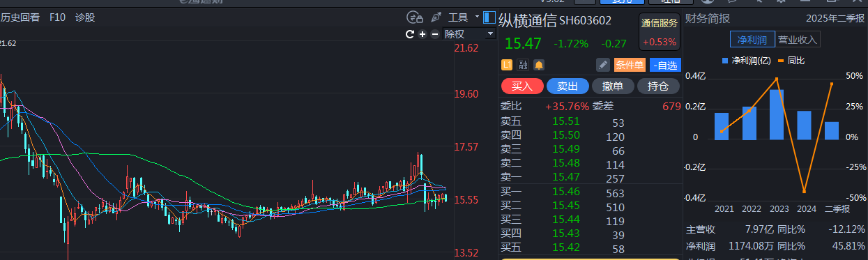Click the 委比 +35.76% value
Image resolution: width=868 pixels, height=260 pixels.
[x=567, y=107]
